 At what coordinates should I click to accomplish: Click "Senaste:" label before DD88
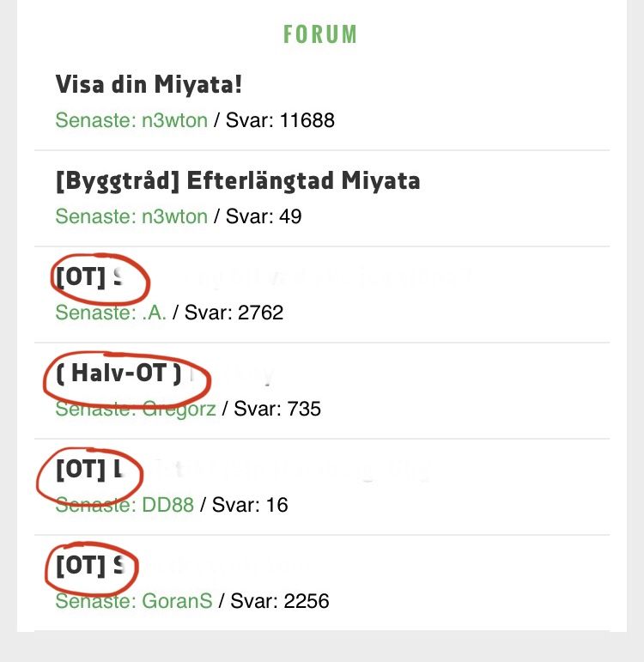pyautogui.click(x=94, y=505)
